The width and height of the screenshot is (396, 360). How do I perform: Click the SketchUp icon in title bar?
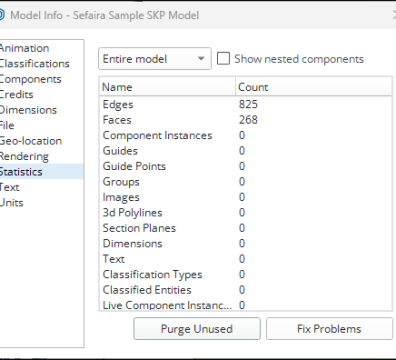pos(2,15)
